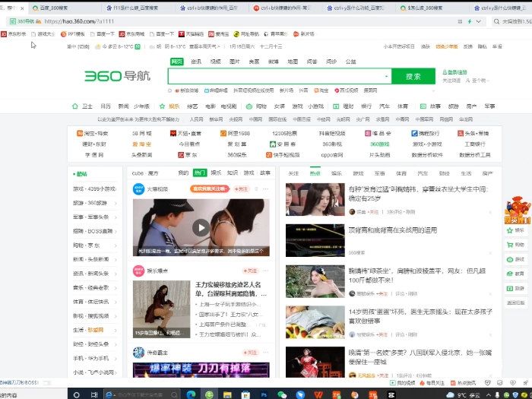
Task: Select the 地图 search category tab
Action: (x=293, y=62)
